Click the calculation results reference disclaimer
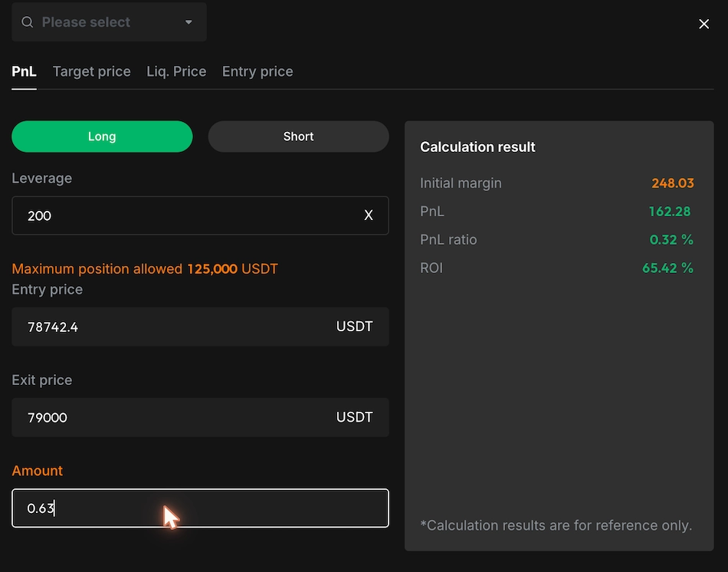 pyautogui.click(x=556, y=525)
